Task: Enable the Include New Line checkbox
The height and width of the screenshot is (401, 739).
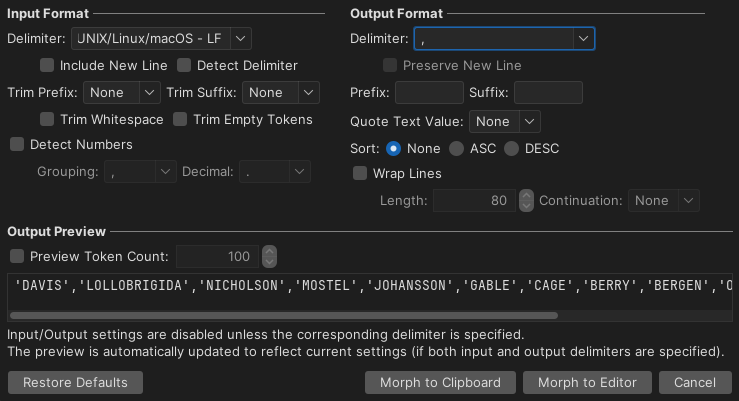Action: tap(47, 65)
